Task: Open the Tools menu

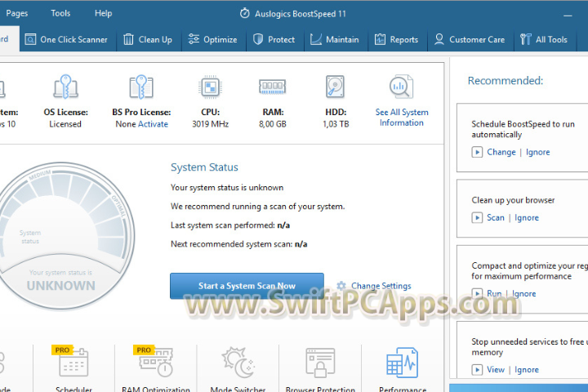Action: (x=60, y=14)
